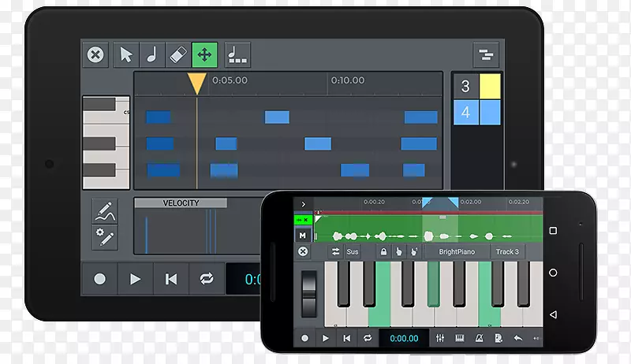Open the pencil settings gear tool

coord(104,236)
